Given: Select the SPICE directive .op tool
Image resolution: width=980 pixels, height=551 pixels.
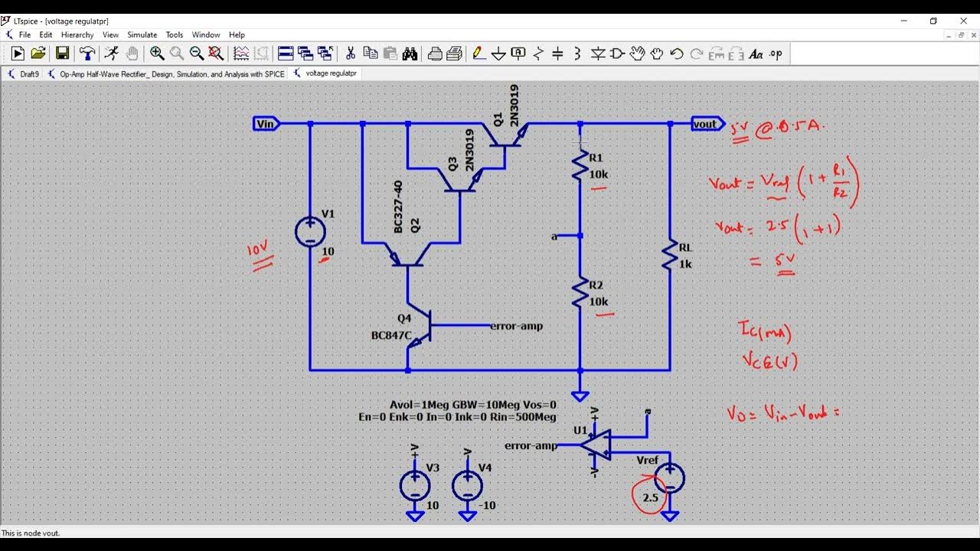Looking at the screenshot, I should click(776, 54).
